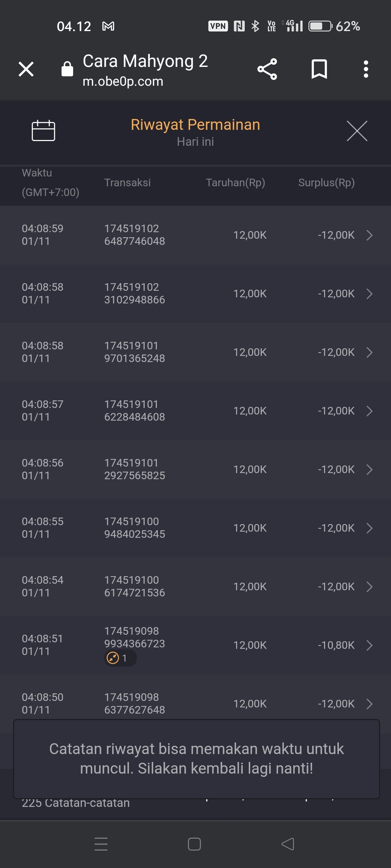Close the browser tab with X icon

click(26, 69)
